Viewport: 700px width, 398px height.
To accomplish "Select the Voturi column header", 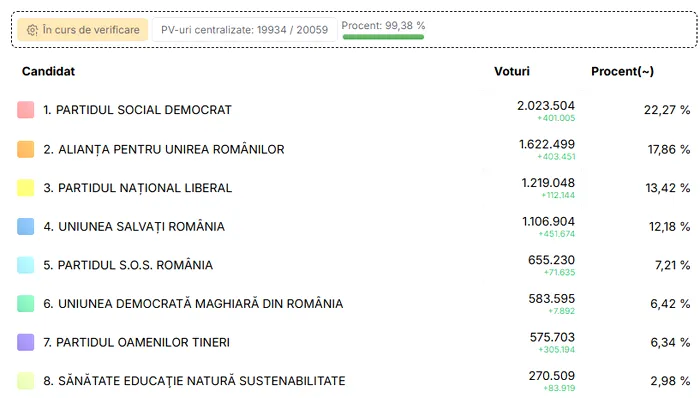I will pos(512,71).
